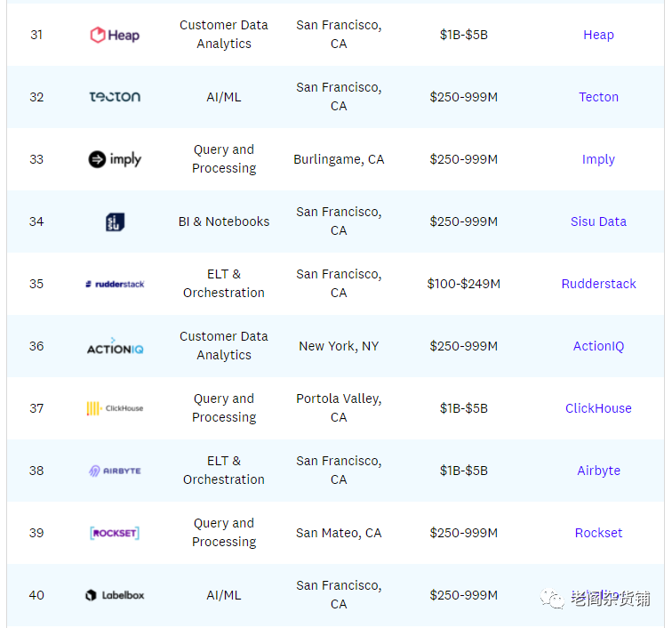
Task: Click the Tecton logo image
Action: click(115, 97)
